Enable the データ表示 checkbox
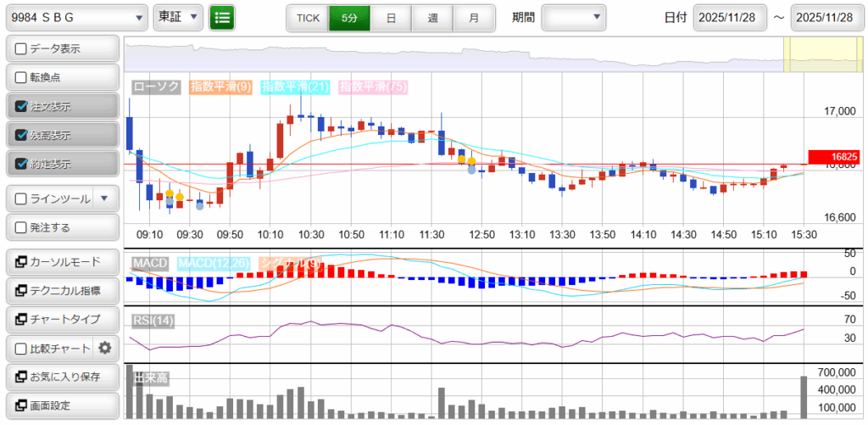Screen dimensions: 868x425 pyautogui.click(x=22, y=48)
